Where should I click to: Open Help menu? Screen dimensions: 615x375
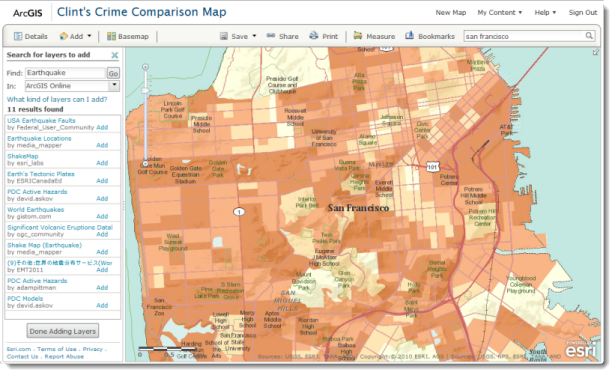[545, 13]
